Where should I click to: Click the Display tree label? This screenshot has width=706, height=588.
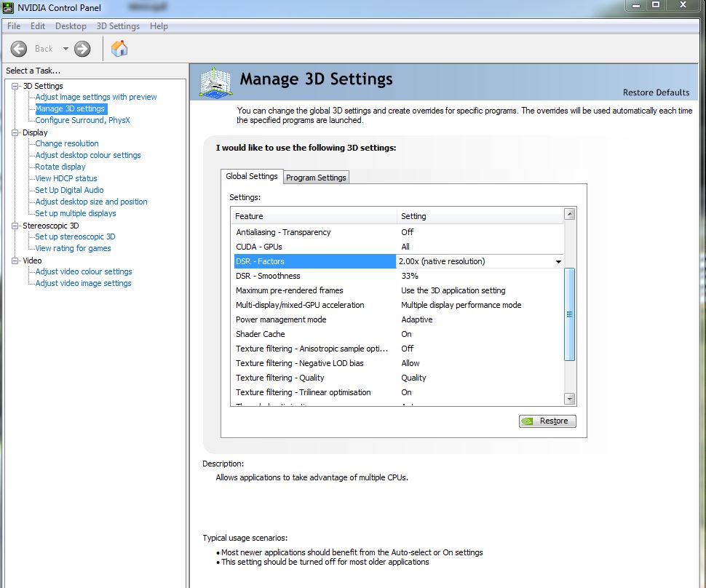click(35, 133)
